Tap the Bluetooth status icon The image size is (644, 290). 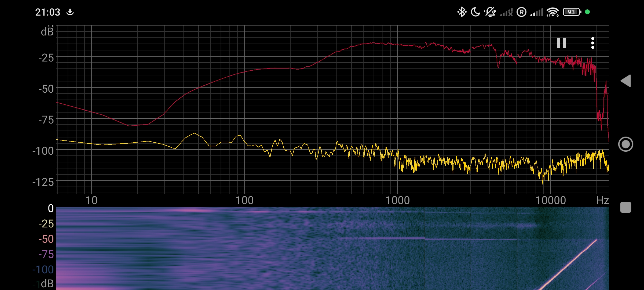[462, 12]
